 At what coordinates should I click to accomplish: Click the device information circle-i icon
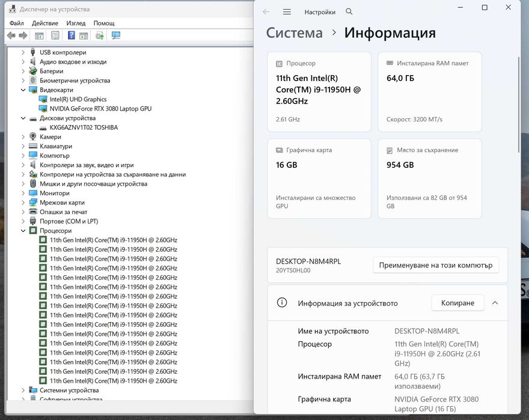(x=282, y=303)
